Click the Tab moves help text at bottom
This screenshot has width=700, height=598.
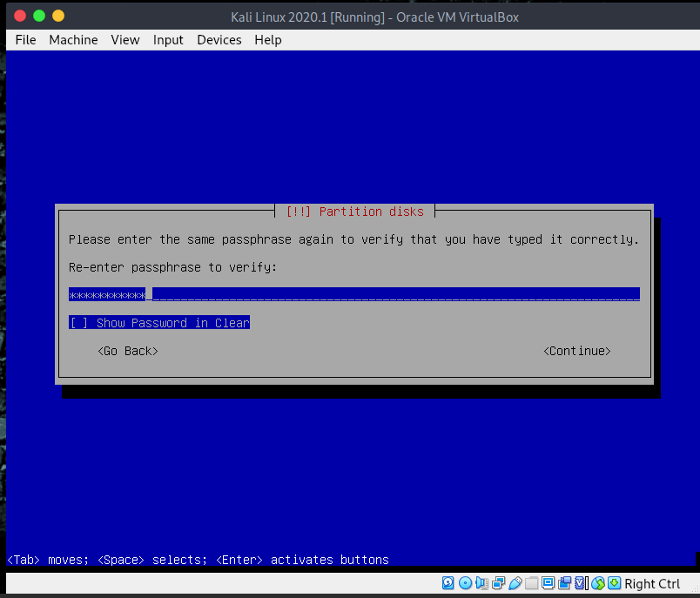[x=199, y=560]
